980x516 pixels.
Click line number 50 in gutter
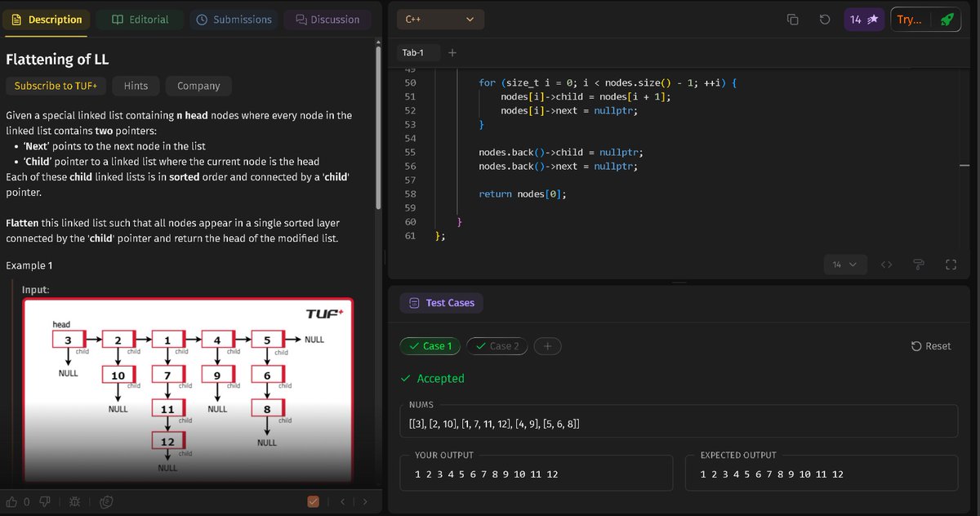pos(410,83)
